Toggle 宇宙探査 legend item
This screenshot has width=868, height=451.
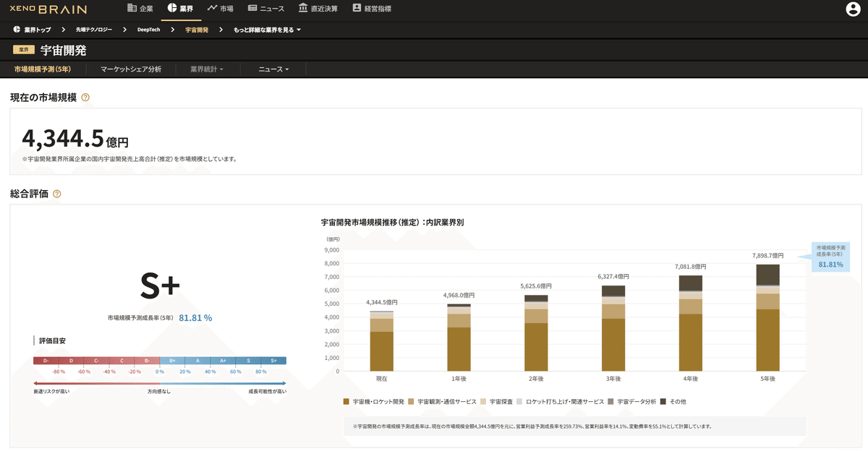pyautogui.click(x=497, y=400)
